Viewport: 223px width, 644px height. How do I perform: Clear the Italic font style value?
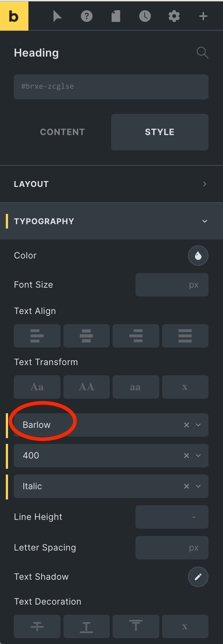[x=187, y=486]
